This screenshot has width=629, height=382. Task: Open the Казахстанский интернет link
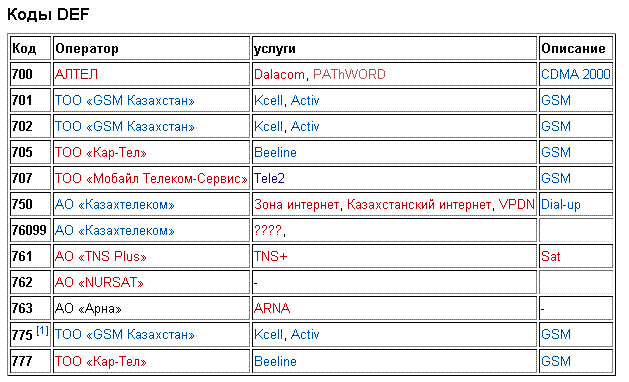(419, 205)
